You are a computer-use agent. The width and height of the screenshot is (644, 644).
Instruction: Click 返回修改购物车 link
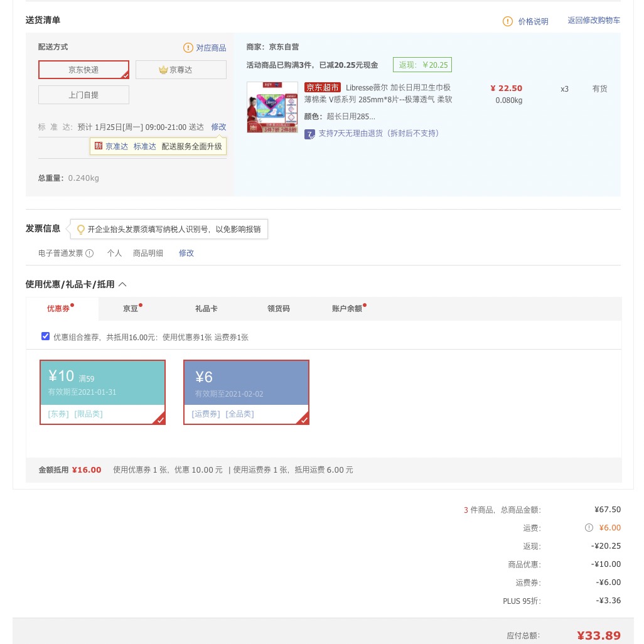pyautogui.click(x=594, y=21)
